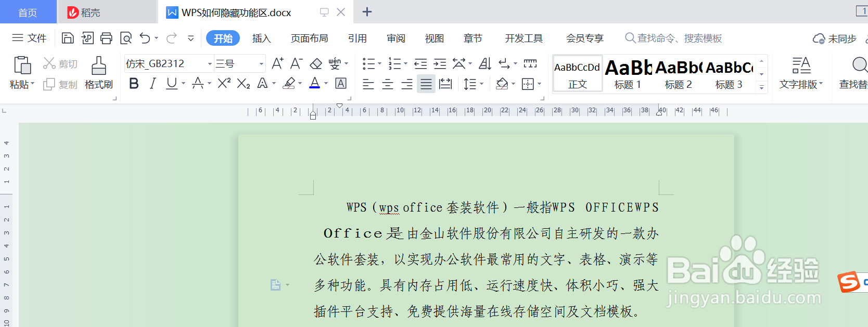
Task: Switch to the 页面布局 tab
Action: click(x=309, y=38)
